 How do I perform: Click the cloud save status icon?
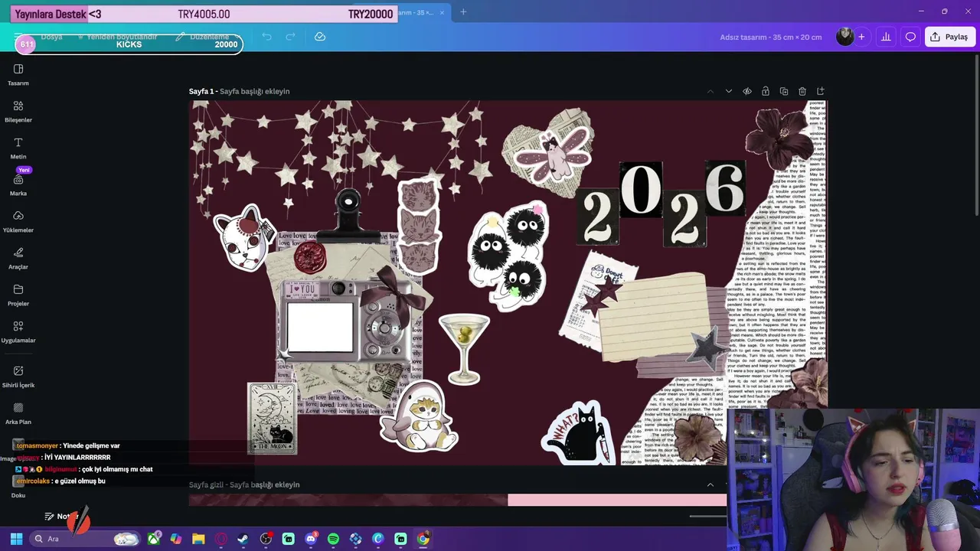point(320,37)
